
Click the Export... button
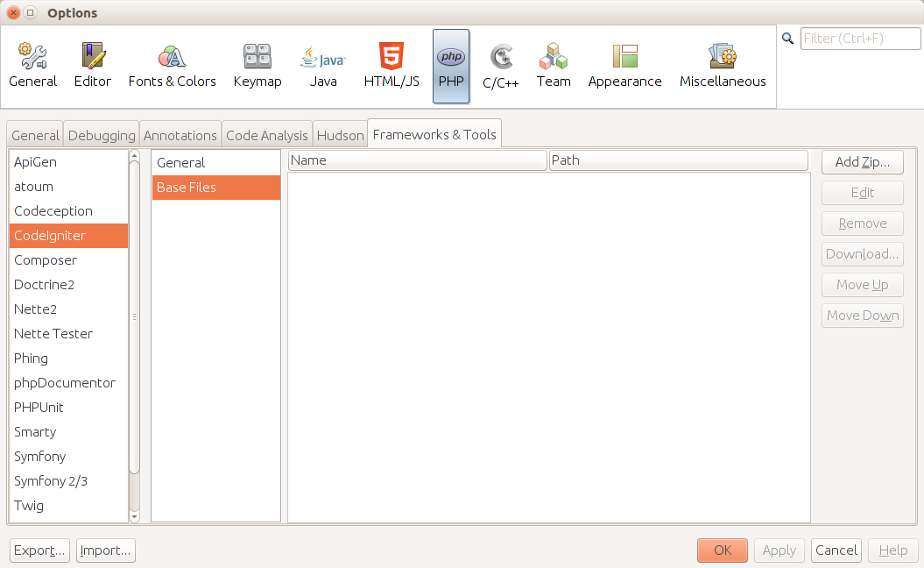tap(39, 550)
